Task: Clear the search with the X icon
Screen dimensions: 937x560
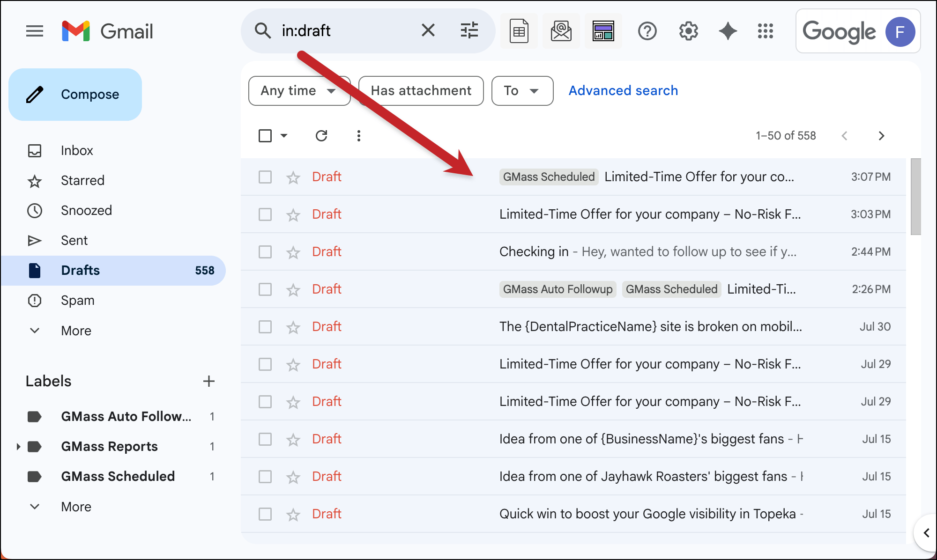Action: point(428,31)
